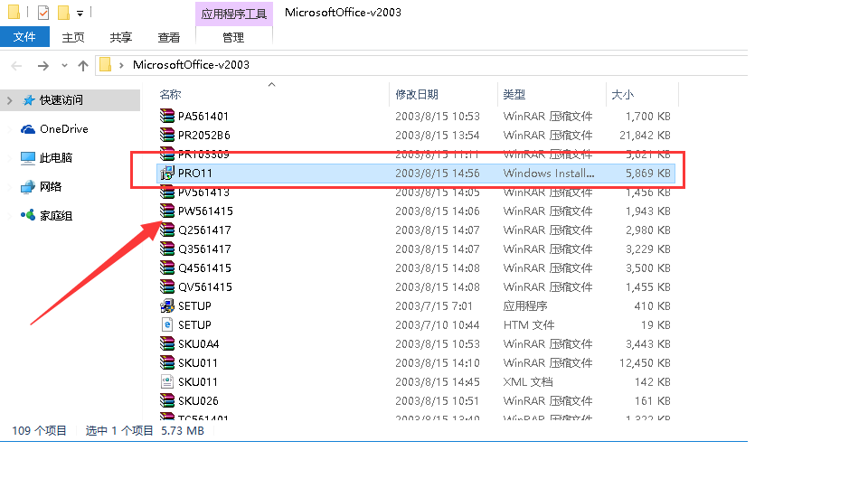Select the file name PR2052B6
Viewport: 868px width, 488px height.
click(x=204, y=135)
